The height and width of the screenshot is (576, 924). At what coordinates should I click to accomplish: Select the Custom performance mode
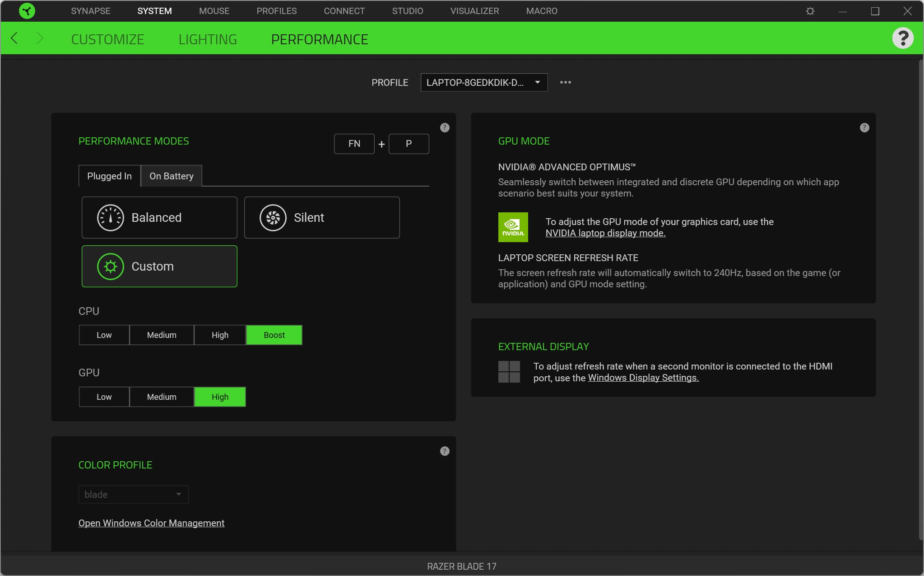[x=159, y=267]
